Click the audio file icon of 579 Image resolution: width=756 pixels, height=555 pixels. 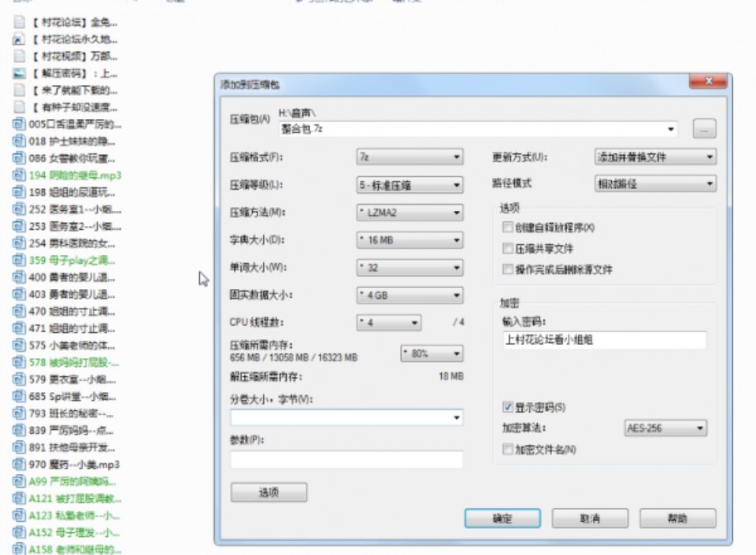(x=19, y=379)
